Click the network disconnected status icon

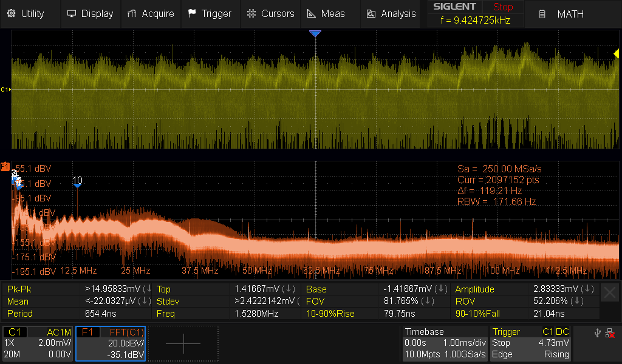click(x=610, y=332)
